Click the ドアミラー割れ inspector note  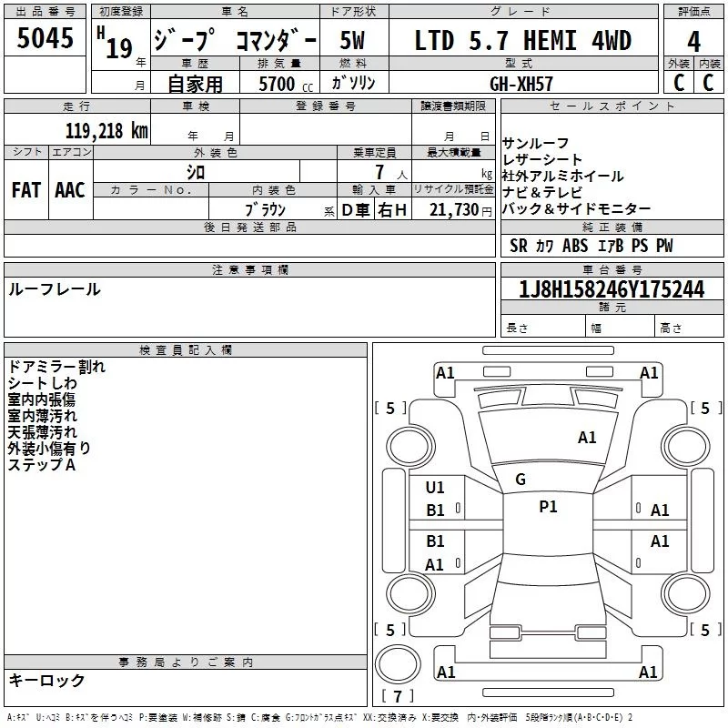click(56, 367)
